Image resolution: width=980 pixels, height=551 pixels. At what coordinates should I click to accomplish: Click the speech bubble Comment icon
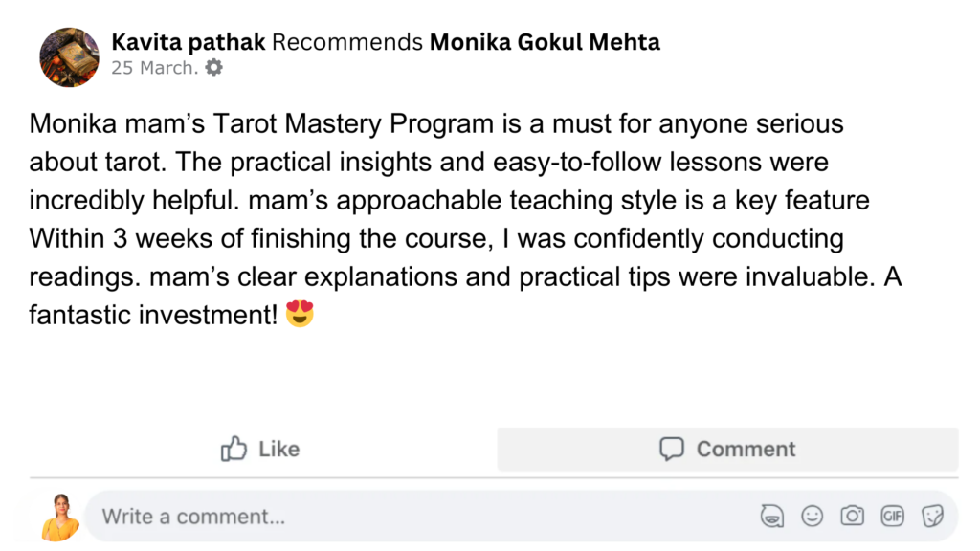[x=672, y=449]
